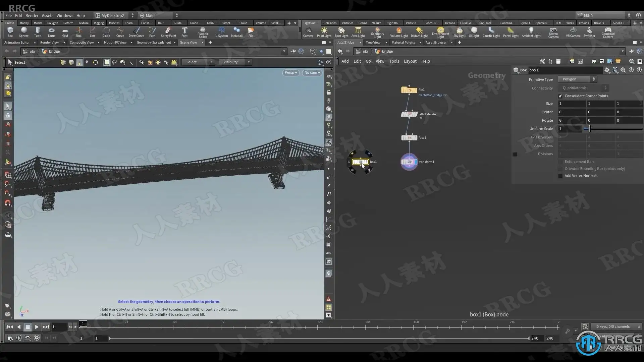Screen dimensions: 644x362
Task: Toggle the Divisions checkbox
Action: click(x=515, y=154)
